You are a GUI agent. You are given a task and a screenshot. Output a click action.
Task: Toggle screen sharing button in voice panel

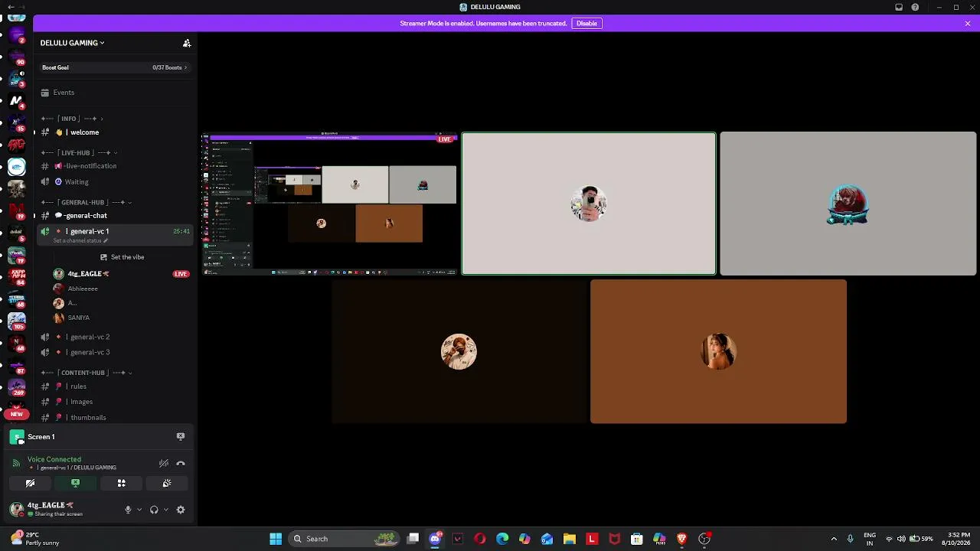click(75, 483)
